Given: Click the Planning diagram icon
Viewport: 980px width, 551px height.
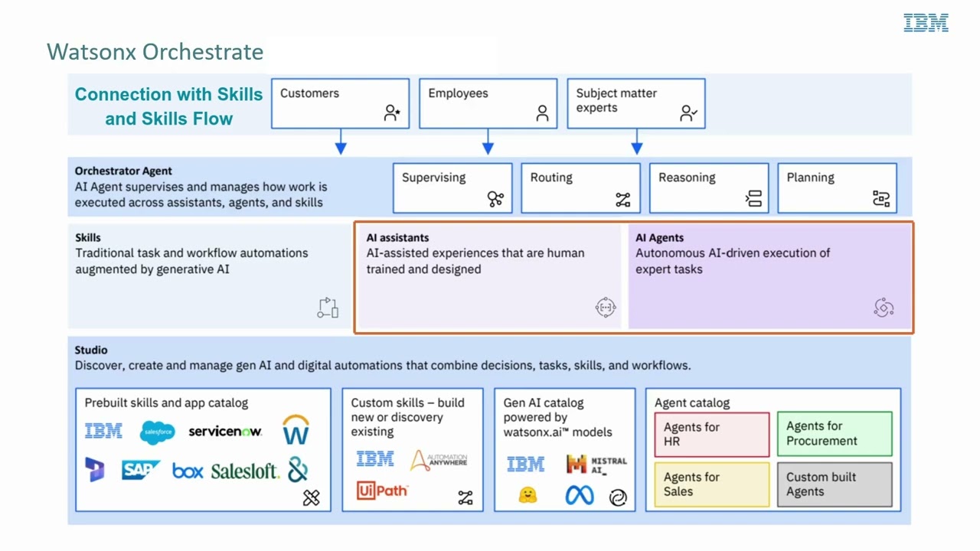Looking at the screenshot, I should click(x=881, y=199).
